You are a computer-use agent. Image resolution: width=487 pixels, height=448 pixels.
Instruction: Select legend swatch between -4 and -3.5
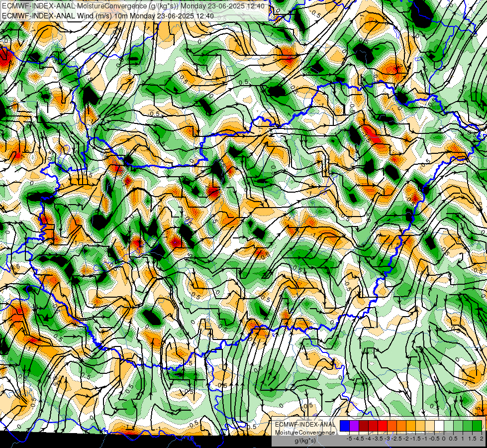coord(373,426)
